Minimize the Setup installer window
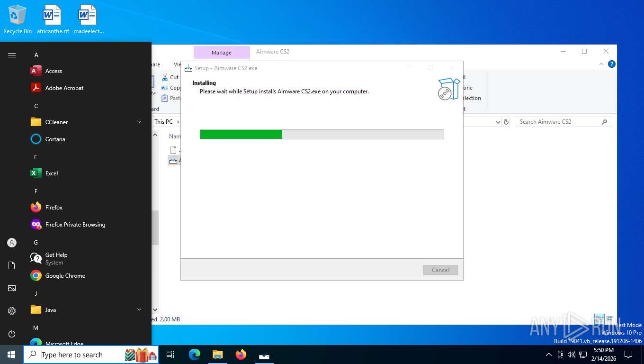This screenshot has height=364, width=644. click(x=409, y=68)
